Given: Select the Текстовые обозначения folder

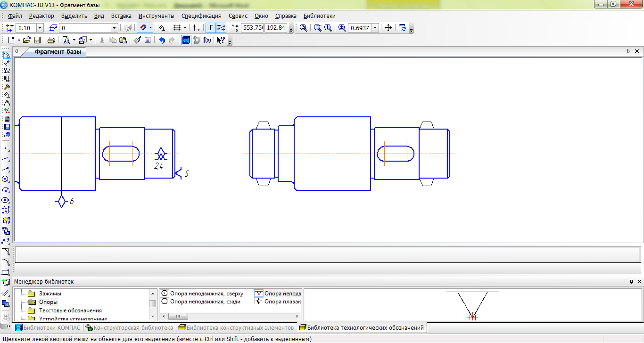Looking at the screenshot, I should [70, 310].
